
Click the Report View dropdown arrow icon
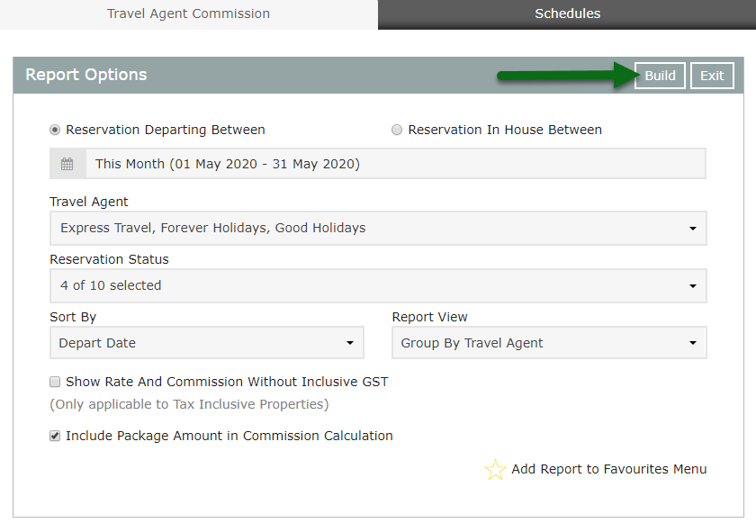point(693,343)
